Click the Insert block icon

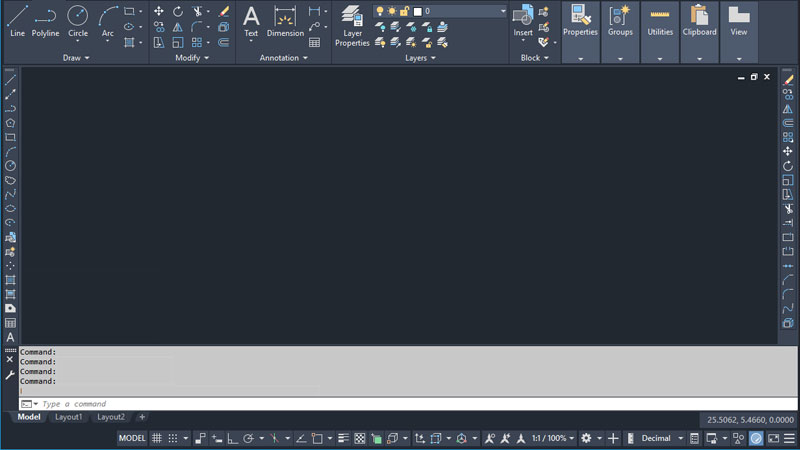[x=523, y=19]
